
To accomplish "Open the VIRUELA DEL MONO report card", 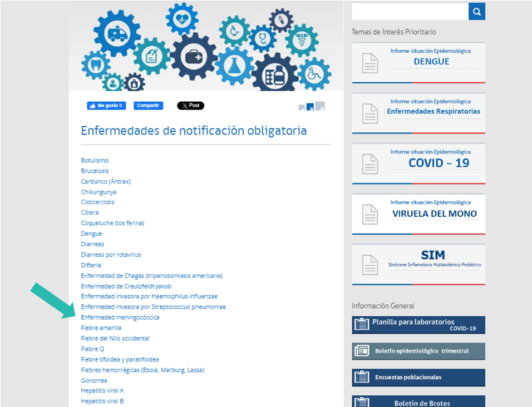I will [418, 214].
